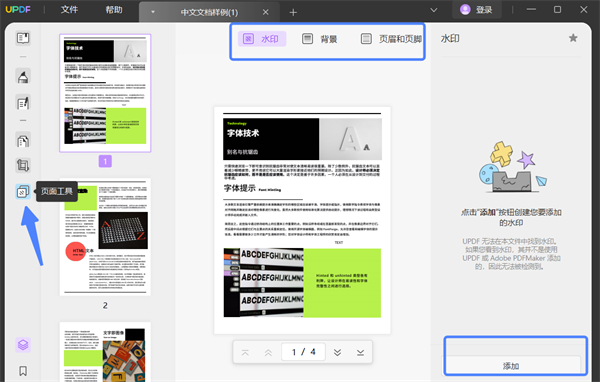Jump to the last page arrow

[x=360, y=352]
